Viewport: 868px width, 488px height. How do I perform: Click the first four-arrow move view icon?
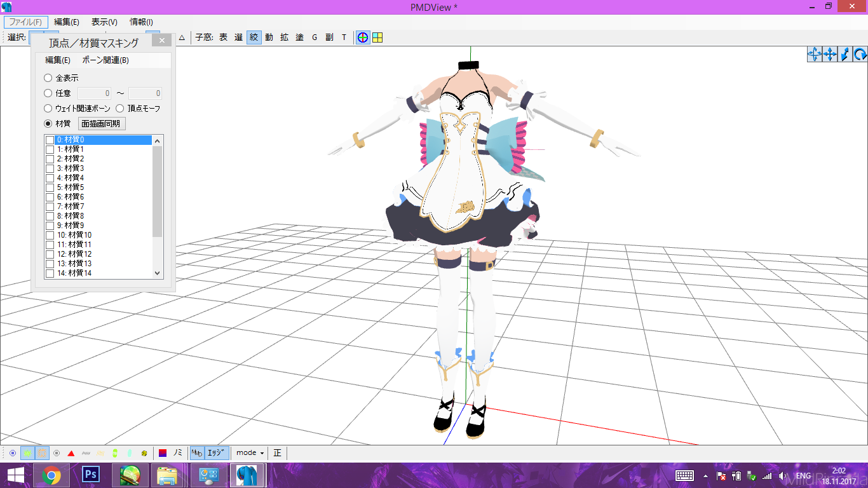[x=815, y=54]
